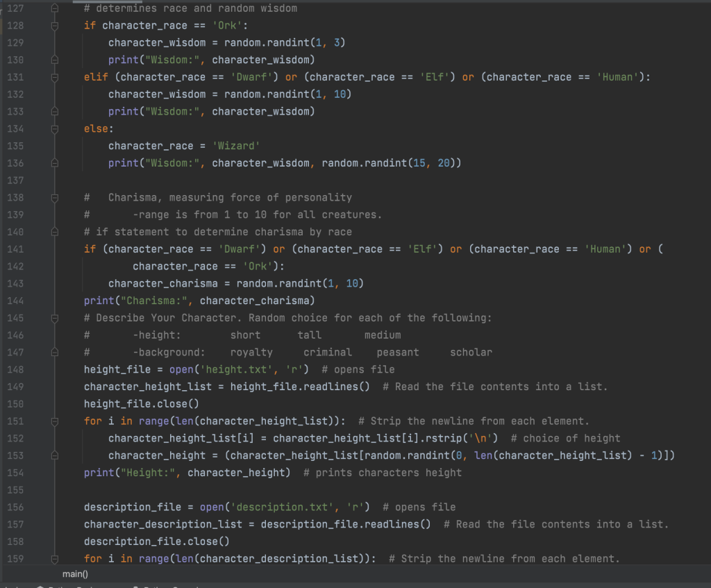Fold the comment block starting at line 145
Image resolution: width=711 pixels, height=588 pixels.
(55, 318)
